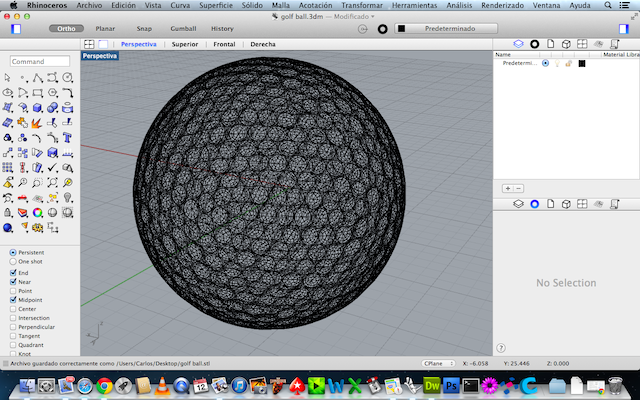Select the Box solid tool
640x400 pixels.
[38, 108]
